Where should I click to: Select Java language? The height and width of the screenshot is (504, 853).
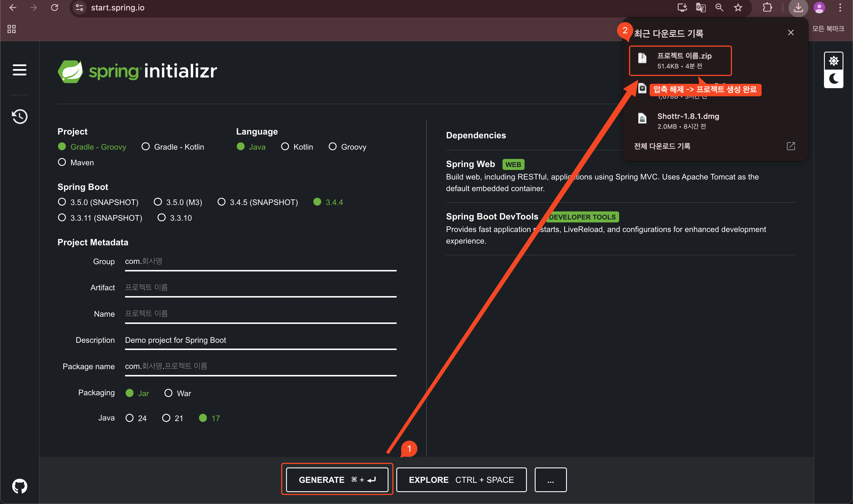251,147
